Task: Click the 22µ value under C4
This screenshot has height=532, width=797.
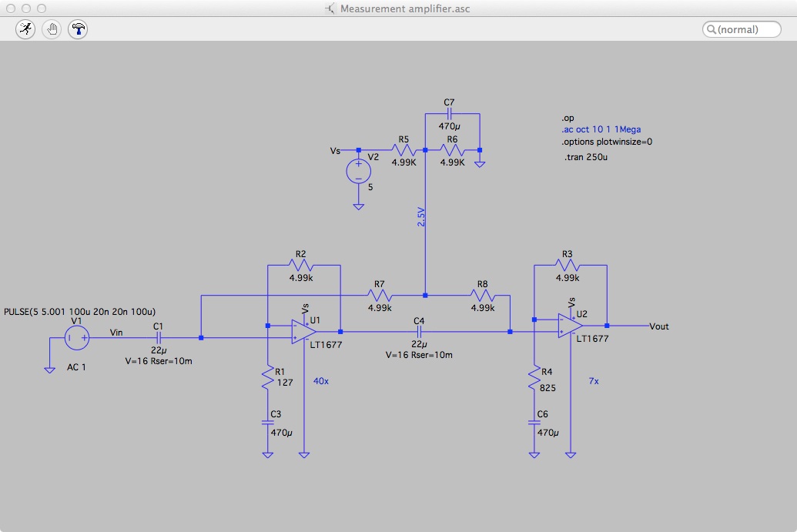Action: pos(419,344)
